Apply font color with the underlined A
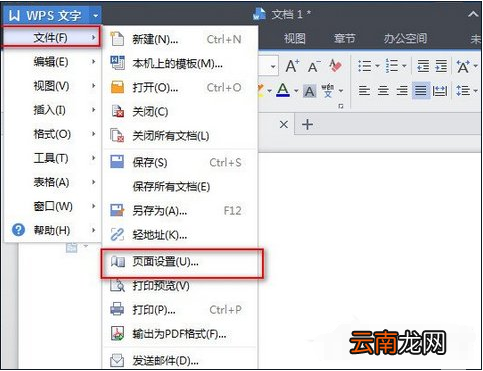483x371 pixels. point(283,90)
